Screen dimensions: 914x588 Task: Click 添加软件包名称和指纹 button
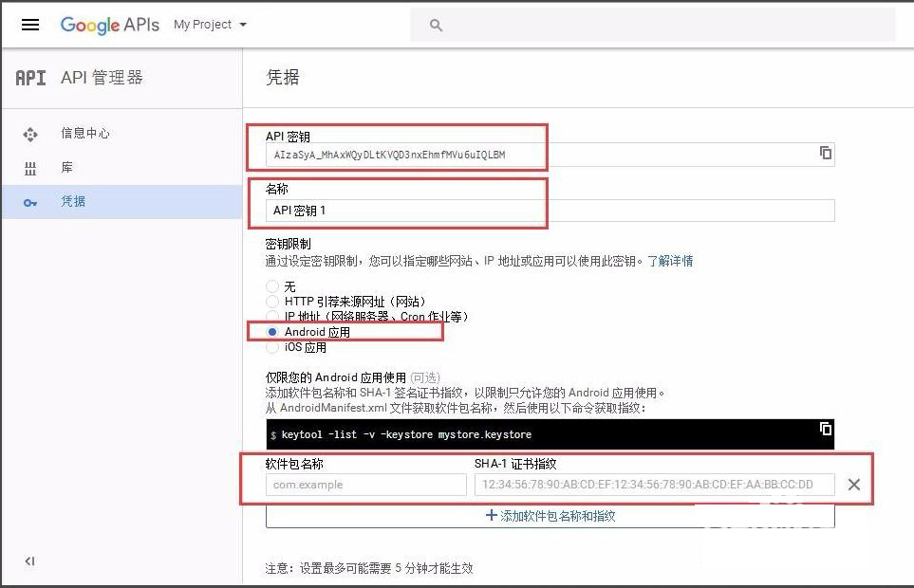(x=550, y=516)
